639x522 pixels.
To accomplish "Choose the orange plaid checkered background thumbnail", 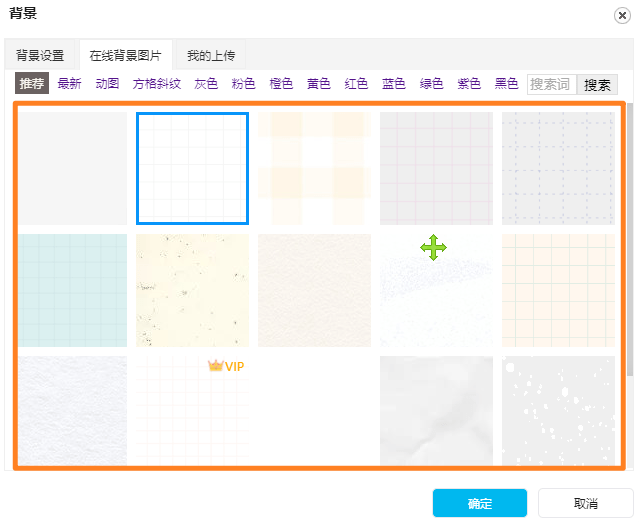I will [314, 168].
